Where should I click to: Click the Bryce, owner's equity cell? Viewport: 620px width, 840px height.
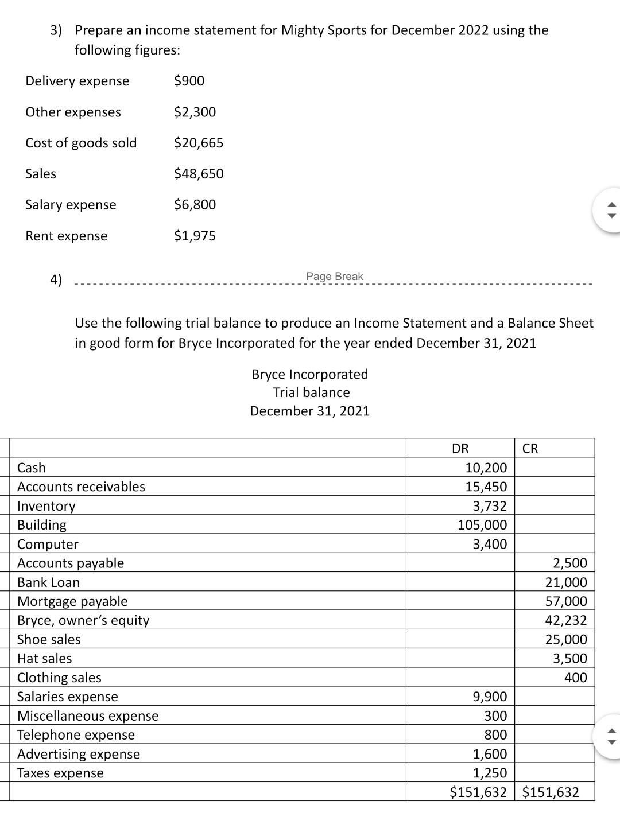tap(83, 620)
